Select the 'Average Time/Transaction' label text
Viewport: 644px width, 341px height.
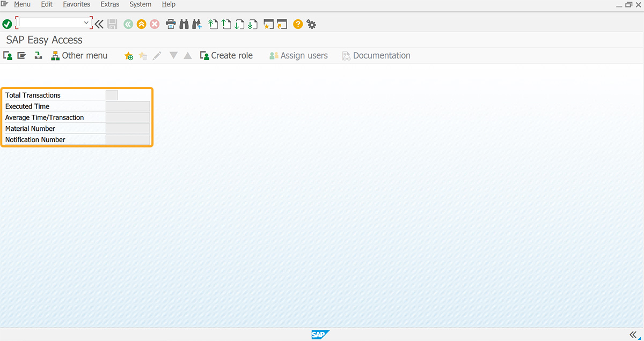pyautogui.click(x=45, y=117)
